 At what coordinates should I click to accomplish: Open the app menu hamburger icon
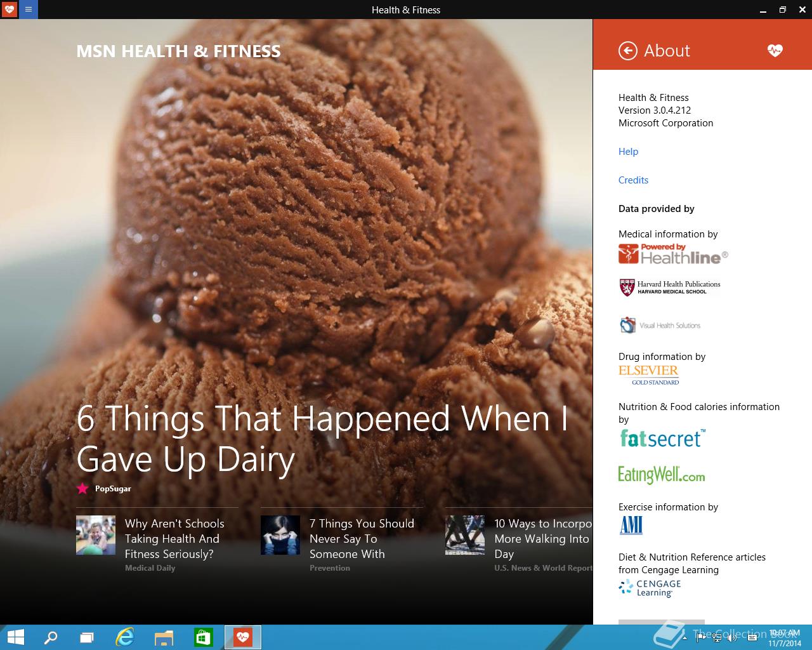(x=29, y=10)
